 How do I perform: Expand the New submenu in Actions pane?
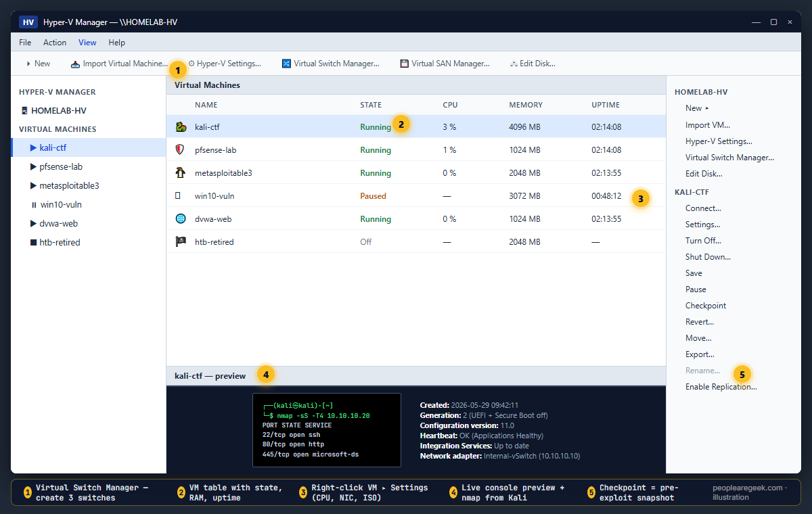697,108
